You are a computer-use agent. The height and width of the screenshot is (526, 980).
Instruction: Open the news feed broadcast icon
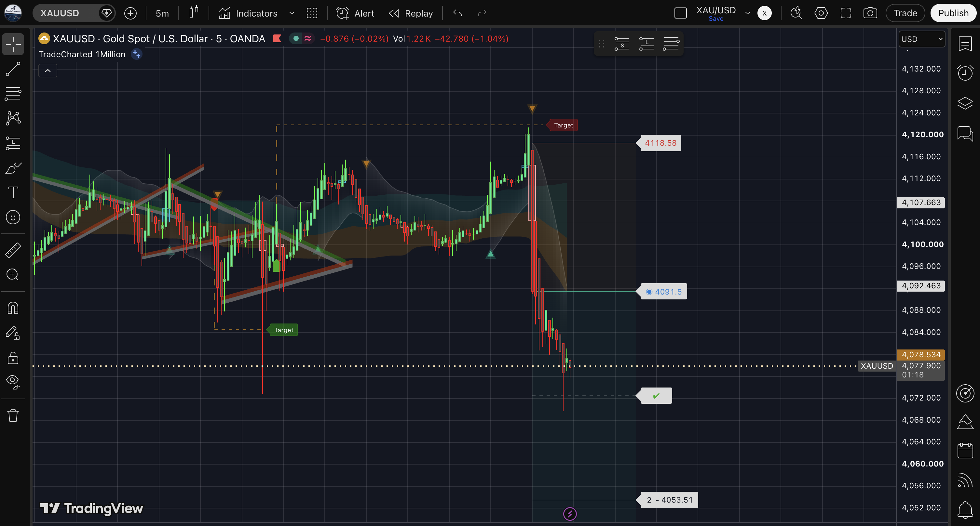[x=965, y=480]
